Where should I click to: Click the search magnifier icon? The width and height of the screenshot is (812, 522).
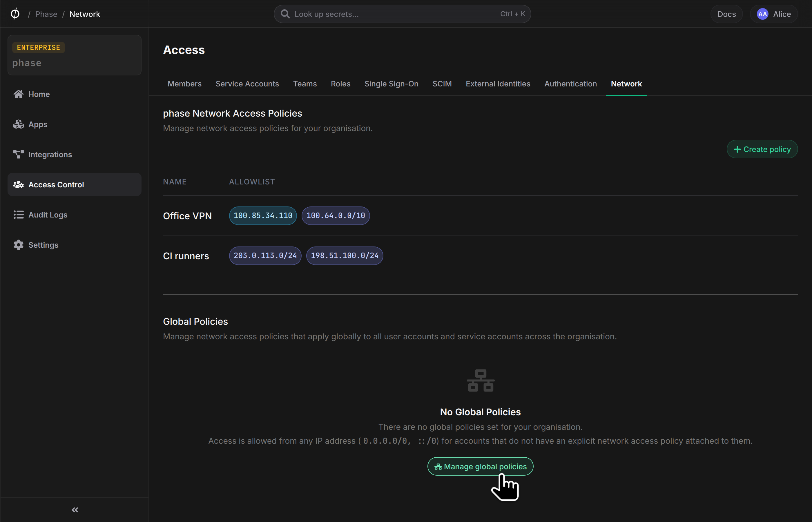pos(285,14)
